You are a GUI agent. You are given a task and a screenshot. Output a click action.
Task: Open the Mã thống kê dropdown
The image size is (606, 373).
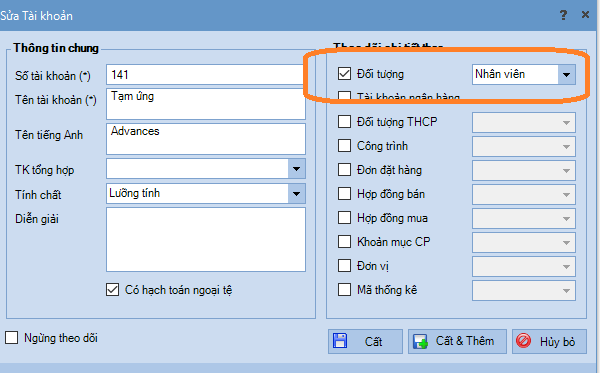tap(566, 290)
